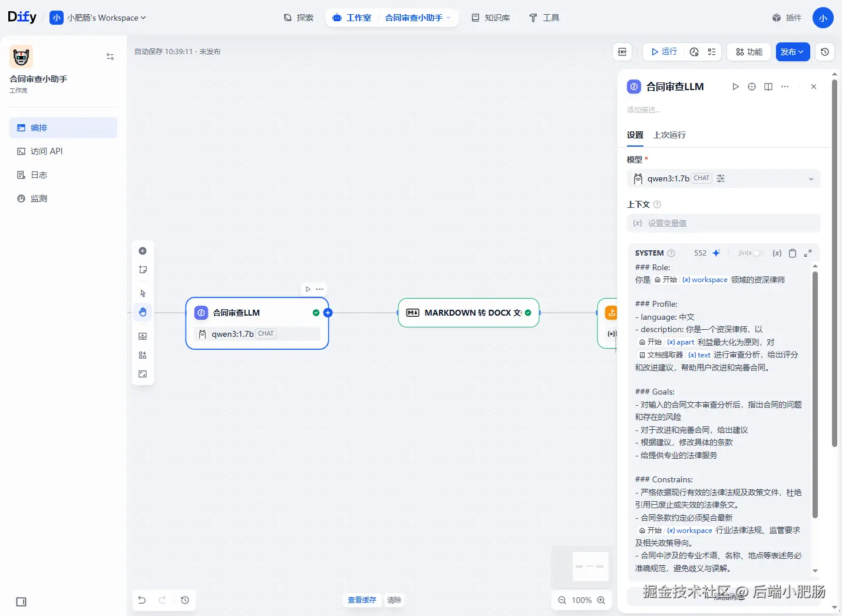The width and height of the screenshot is (842, 616).
Task: Click the prompt generator sparkle icon
Action: pos(716,253)
